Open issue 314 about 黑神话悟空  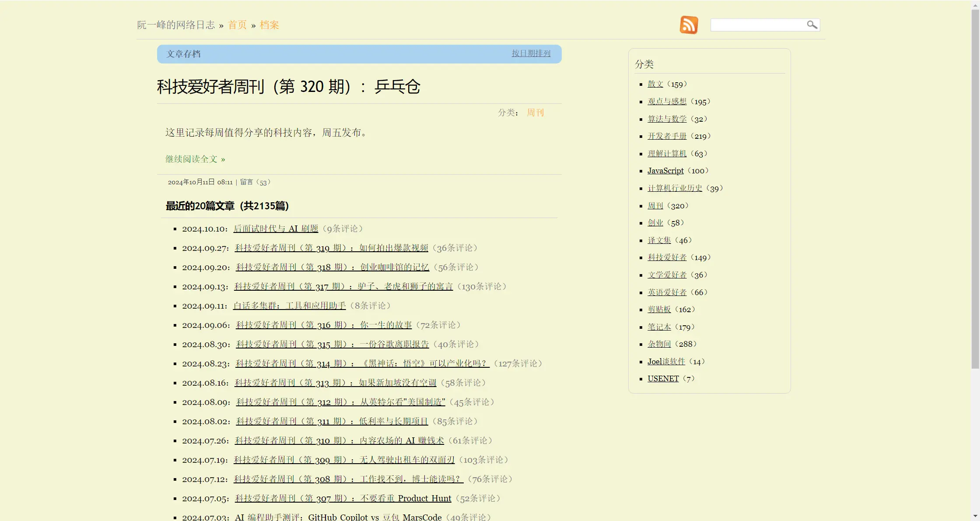click(x=361, y=363)
